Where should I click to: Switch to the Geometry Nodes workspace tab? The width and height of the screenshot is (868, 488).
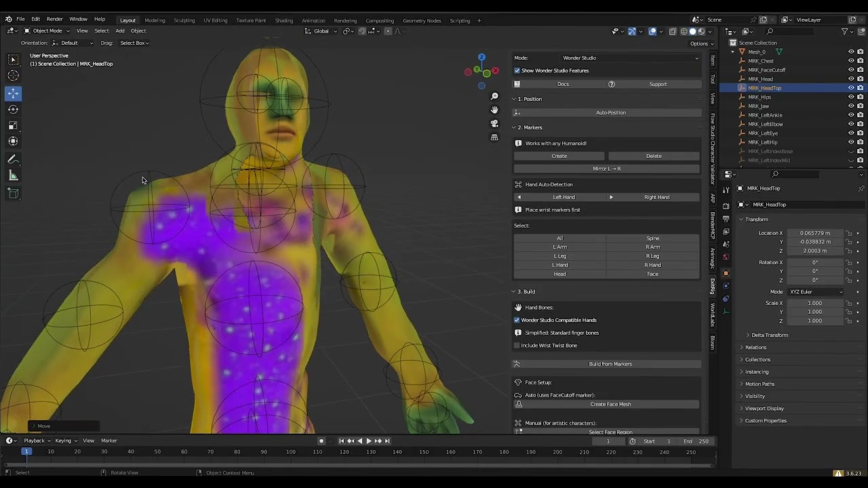tap(422, 20)
